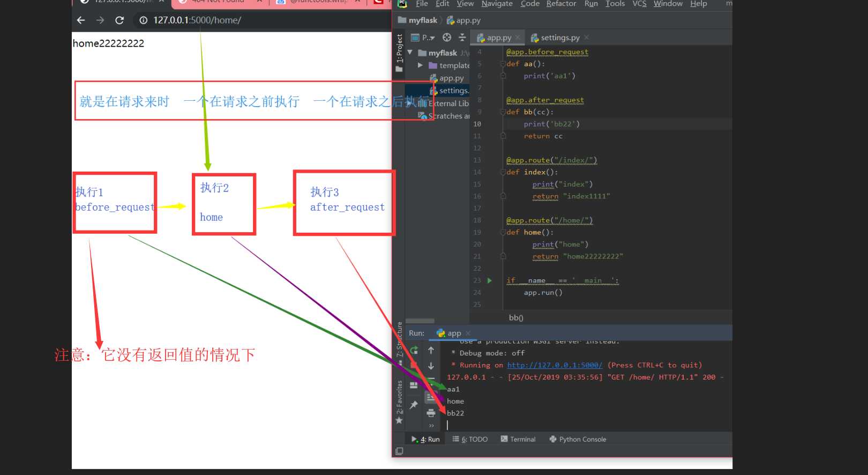Click the collapse all icon in Project panel
The height and width of the screenshot is (475, 868).
point(462,38)
